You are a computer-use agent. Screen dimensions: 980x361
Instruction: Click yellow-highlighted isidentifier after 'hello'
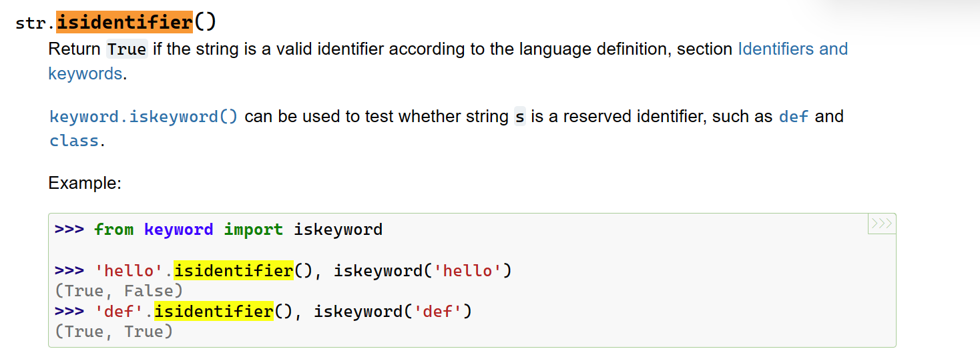[x=233, y=270]
